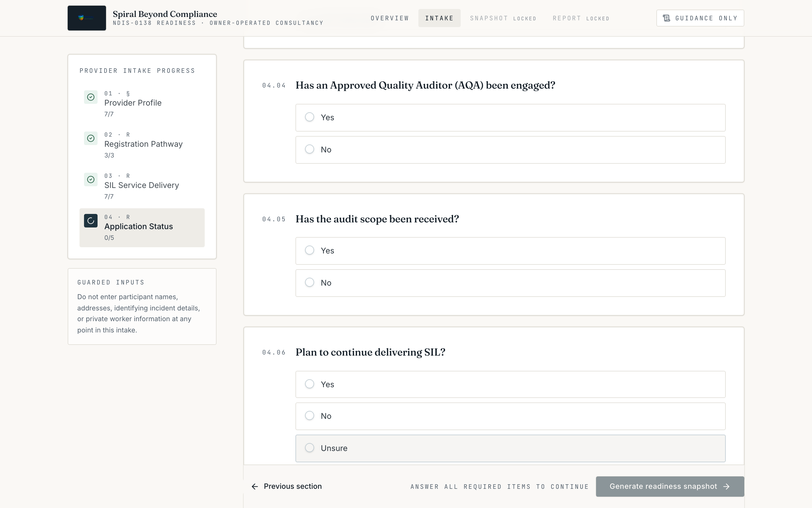Screen dimensions: 812x508
Task: Open the locked Snapshot tab
Action: (503, 18)
